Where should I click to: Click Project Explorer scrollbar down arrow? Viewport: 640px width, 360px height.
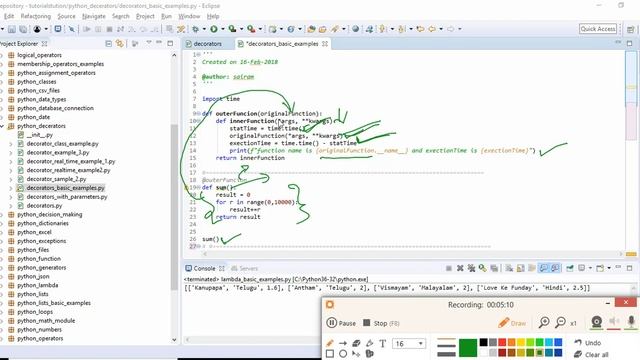click(x=174, y=340)
